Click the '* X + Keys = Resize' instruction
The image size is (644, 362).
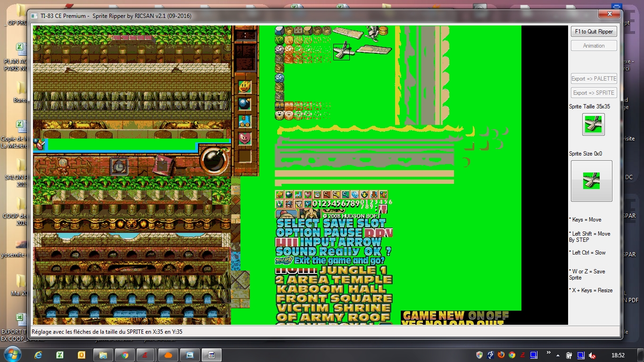(591, 290)
